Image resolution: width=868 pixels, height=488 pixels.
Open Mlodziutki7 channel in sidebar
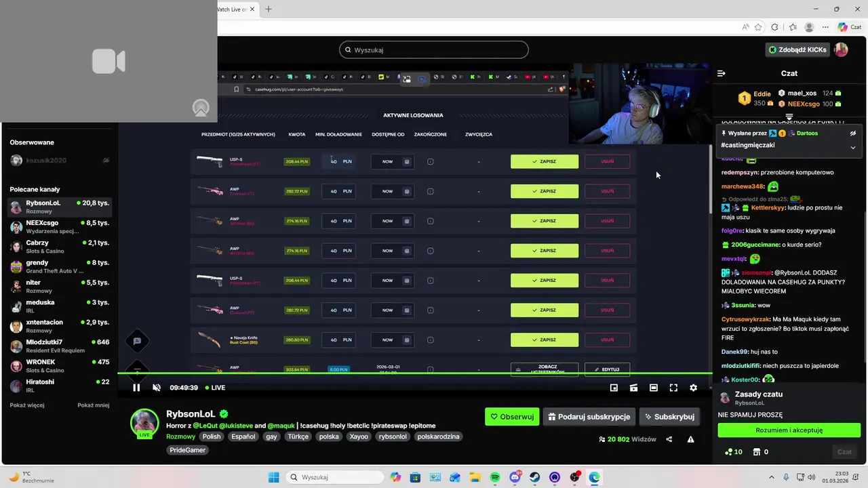point(60,346)
